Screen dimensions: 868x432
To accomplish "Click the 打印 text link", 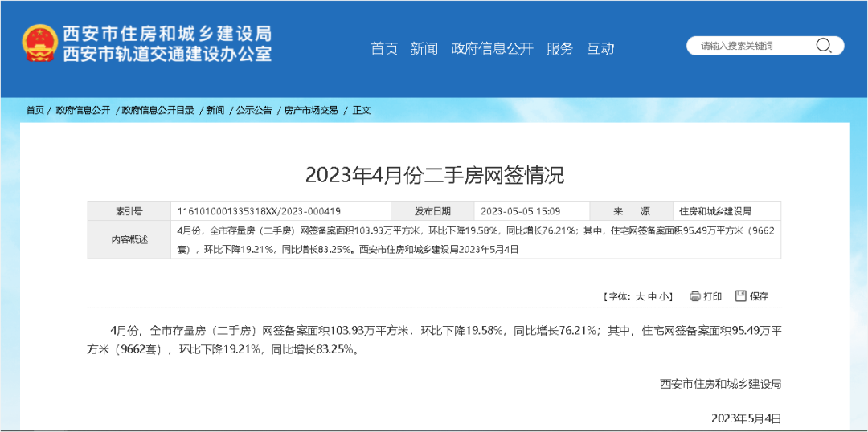I will pyautogui.click(x=712, y=297).
